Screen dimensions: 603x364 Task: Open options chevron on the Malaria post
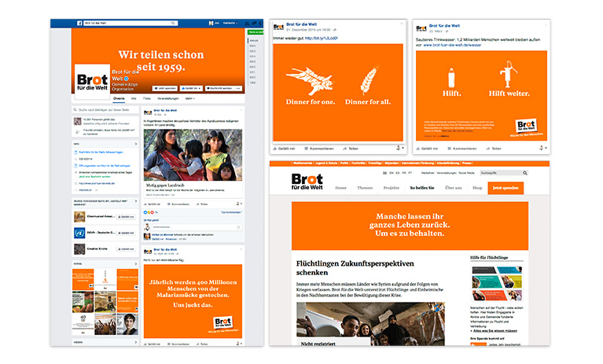click(x=241, y=249)
